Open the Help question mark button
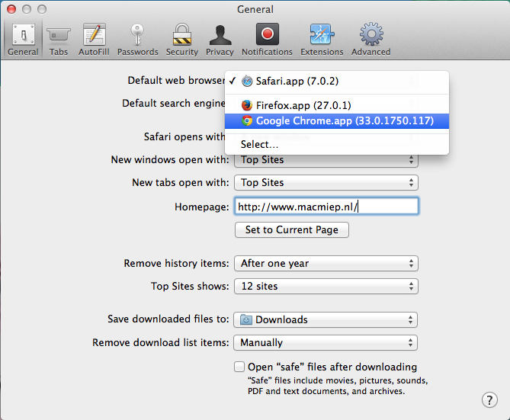This screenshot has height=420, width=510. point(489,400)
